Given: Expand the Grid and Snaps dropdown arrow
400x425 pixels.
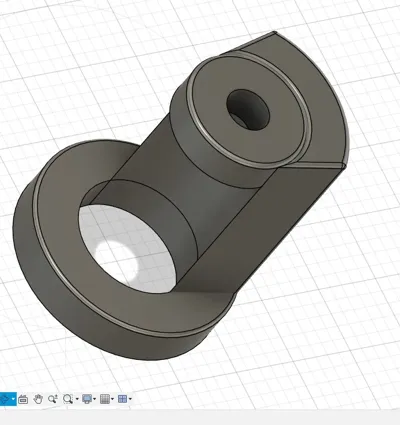Looking at the screenshot, I should [x=112, y=399].
